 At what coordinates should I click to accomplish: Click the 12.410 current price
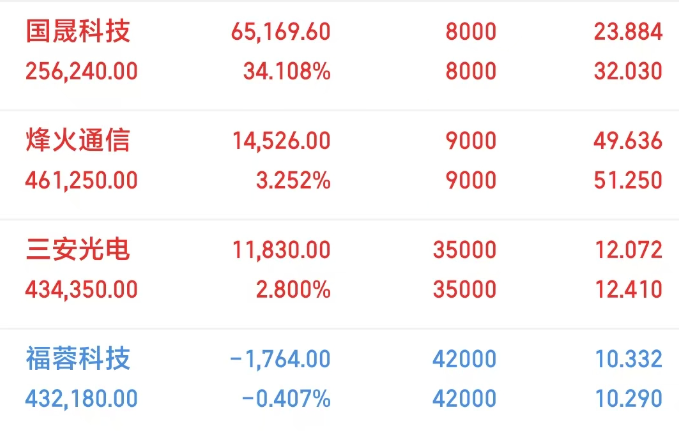coord(628,289)
